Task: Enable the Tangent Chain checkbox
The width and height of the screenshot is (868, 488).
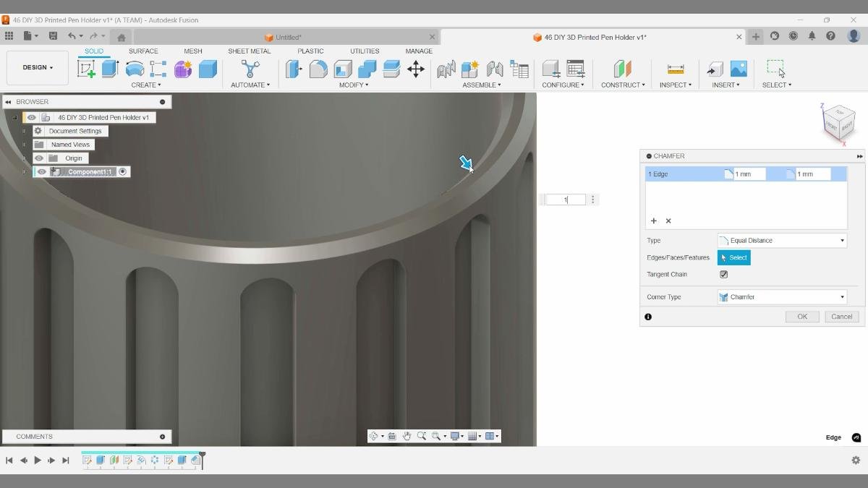Action: (723, 274)
